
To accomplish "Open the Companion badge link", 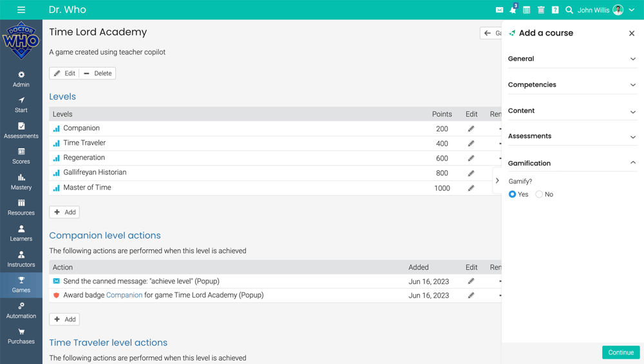I will (124, 296).
